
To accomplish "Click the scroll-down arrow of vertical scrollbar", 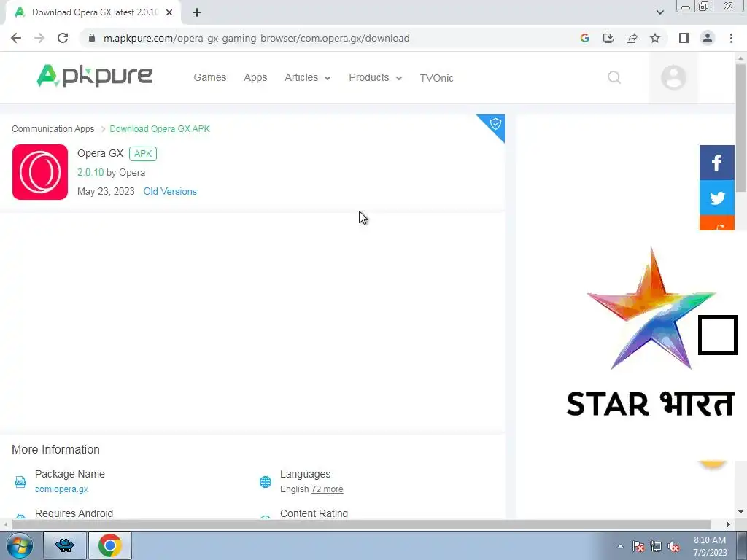I will (x=741, y=513).
